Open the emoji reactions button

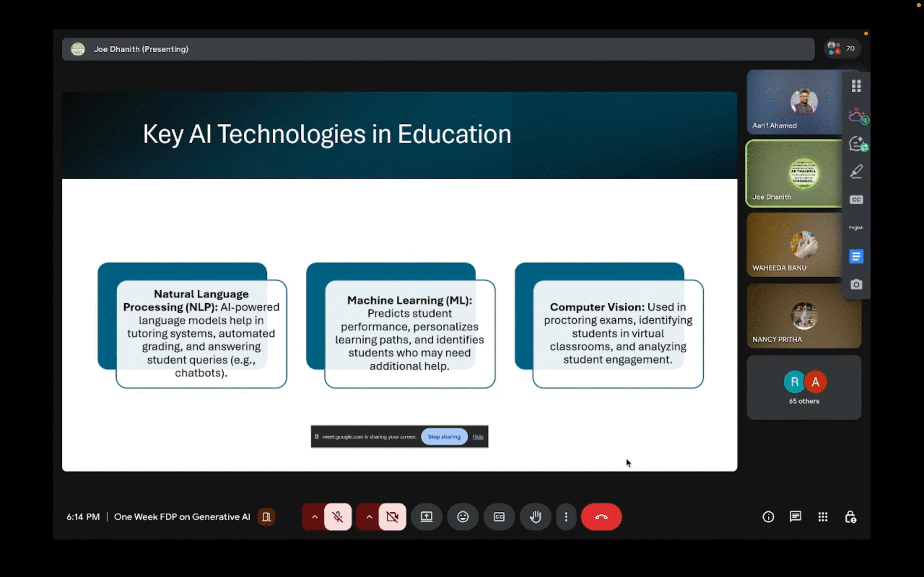point(463,517)
